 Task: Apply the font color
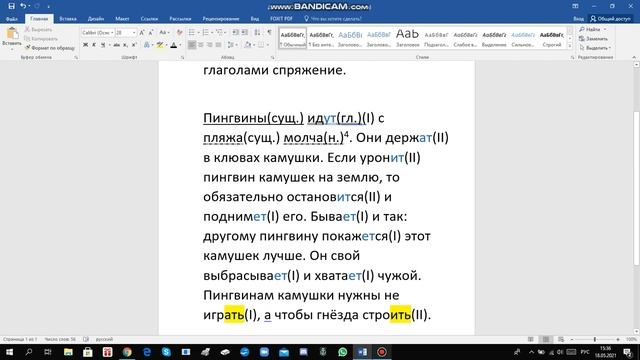tap(174, 45)
